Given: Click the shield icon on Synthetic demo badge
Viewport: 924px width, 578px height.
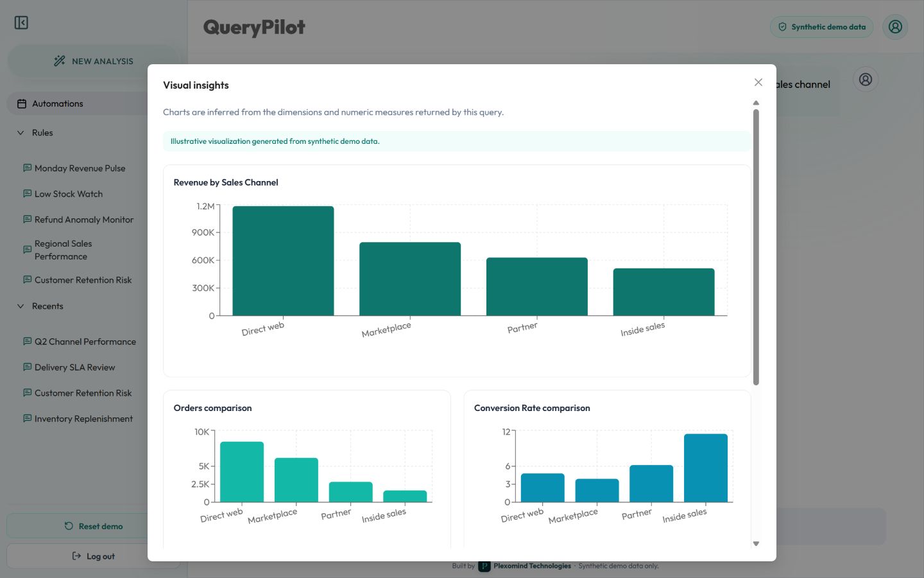Looking at the screenshot, I should pos(782,27).
